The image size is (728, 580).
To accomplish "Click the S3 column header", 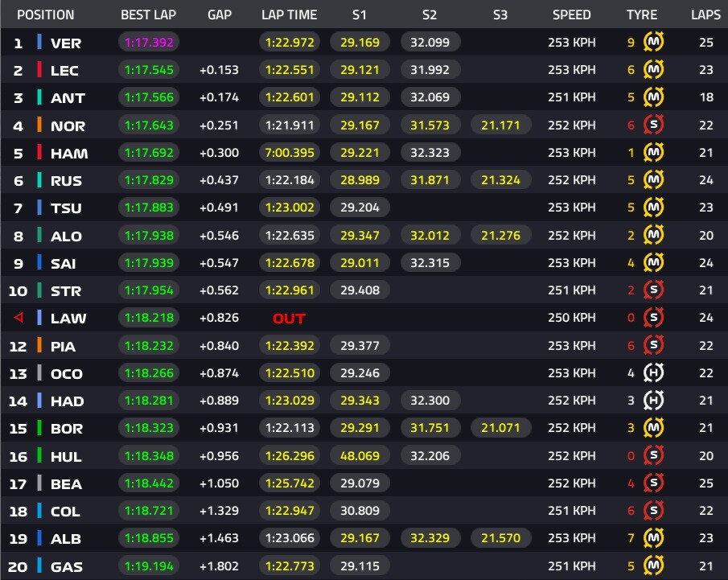I will (500, 14).
